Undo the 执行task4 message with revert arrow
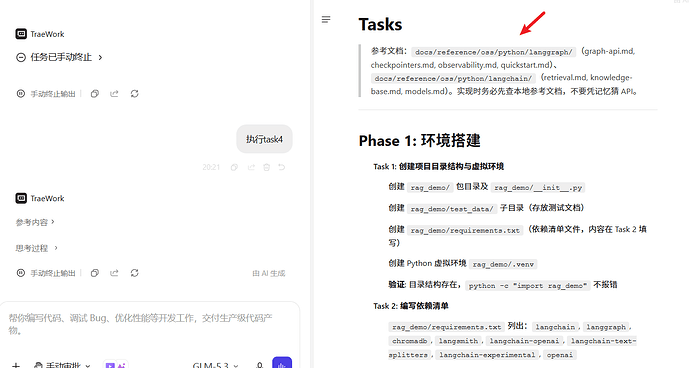 click(282, 167)
